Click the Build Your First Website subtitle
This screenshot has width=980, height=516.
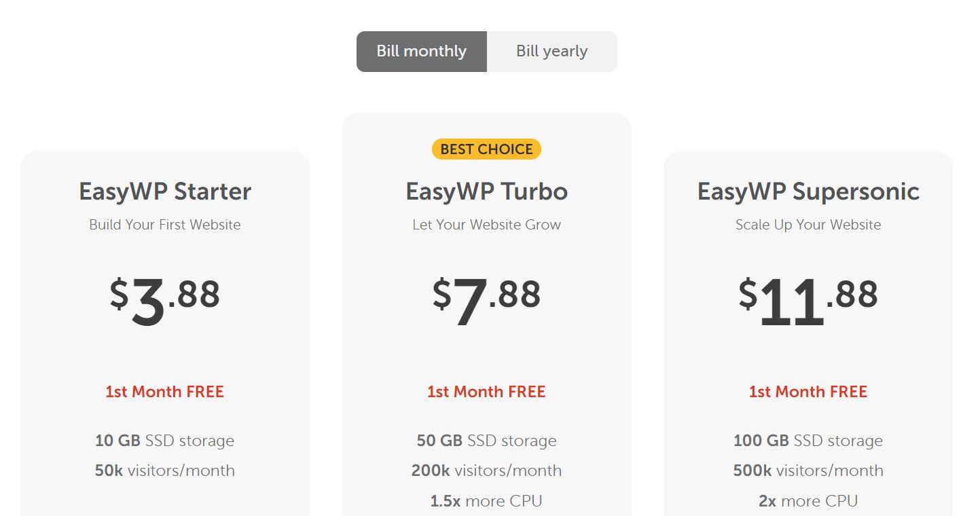pos(165,225)
